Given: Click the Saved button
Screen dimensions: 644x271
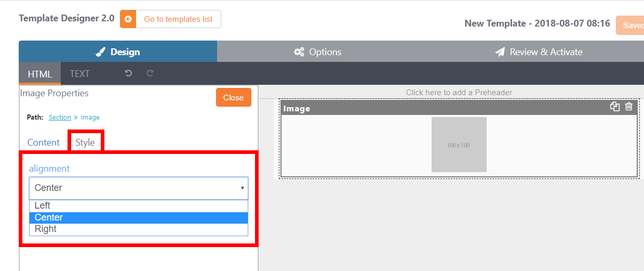Looking at the screenshot, I should (630, 25).
